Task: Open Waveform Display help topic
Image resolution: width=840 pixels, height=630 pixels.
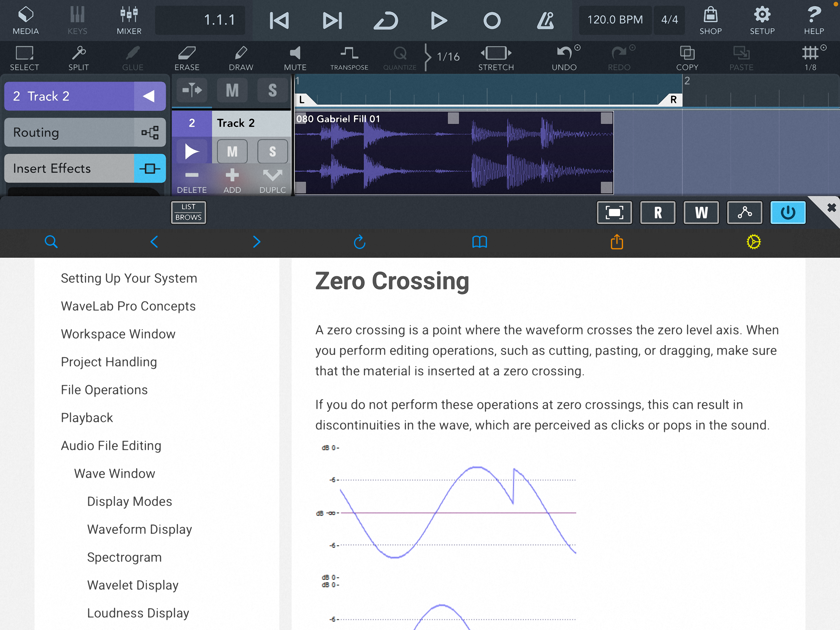Action: tap(139, 529)
